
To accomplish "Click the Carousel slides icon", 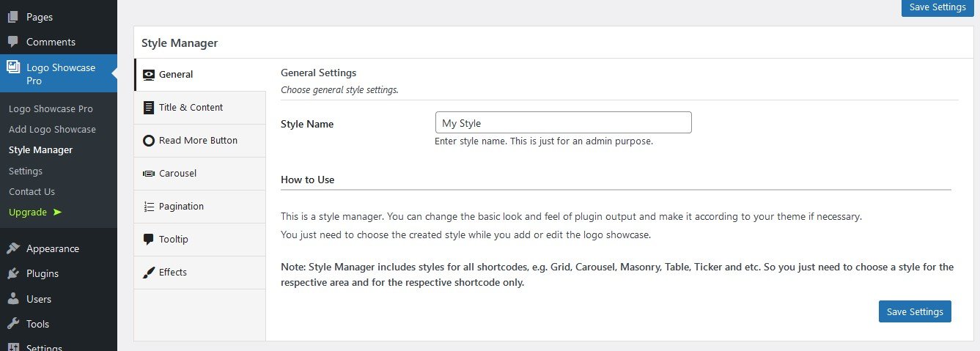I will 149,173.
